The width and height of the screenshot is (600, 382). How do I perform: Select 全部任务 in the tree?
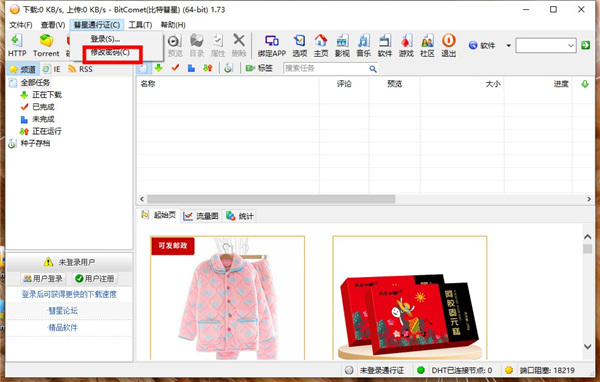(x=35, y=82)
